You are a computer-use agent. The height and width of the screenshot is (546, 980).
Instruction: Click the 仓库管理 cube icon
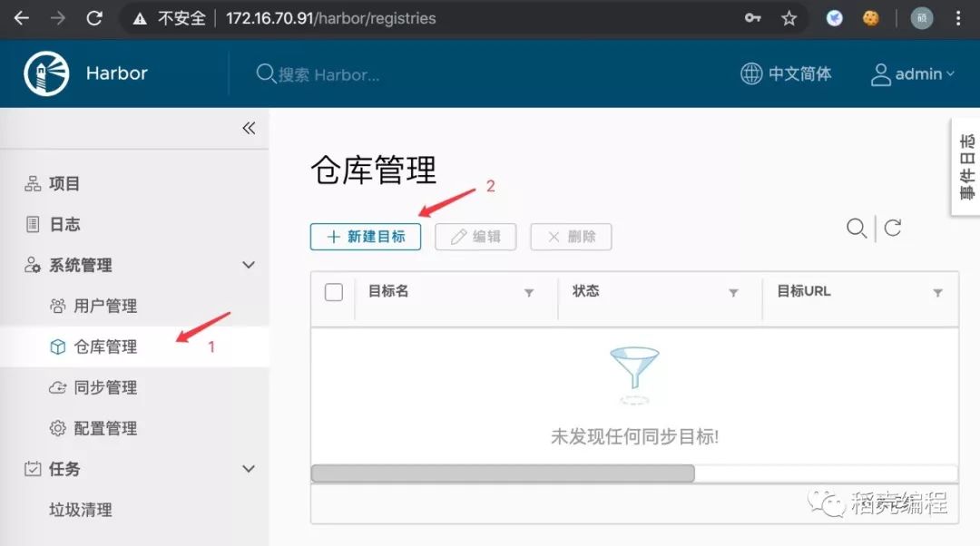tap(57, 346)
